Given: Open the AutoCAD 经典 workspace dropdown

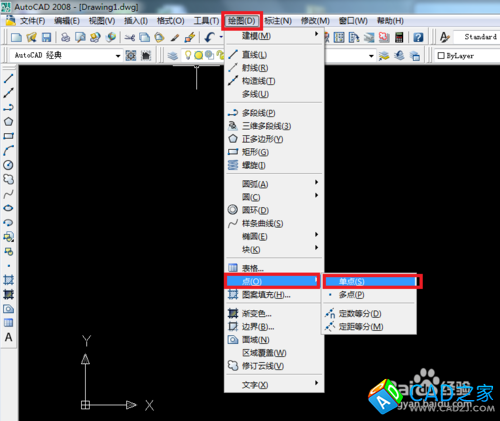Looking at the screenshot, I should point(66,55).
